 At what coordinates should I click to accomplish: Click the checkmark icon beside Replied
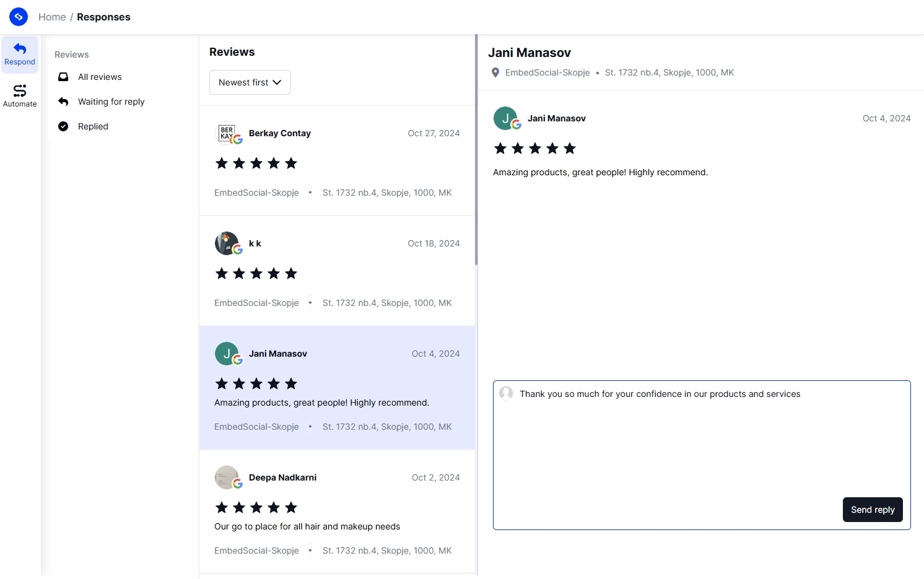tap(63, 126)
